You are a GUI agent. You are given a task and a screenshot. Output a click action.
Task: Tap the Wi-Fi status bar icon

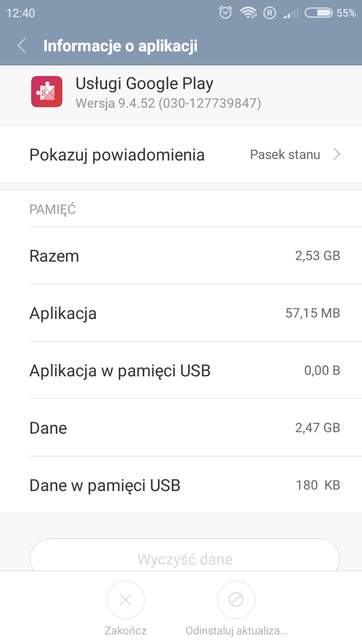pos(248,13)
